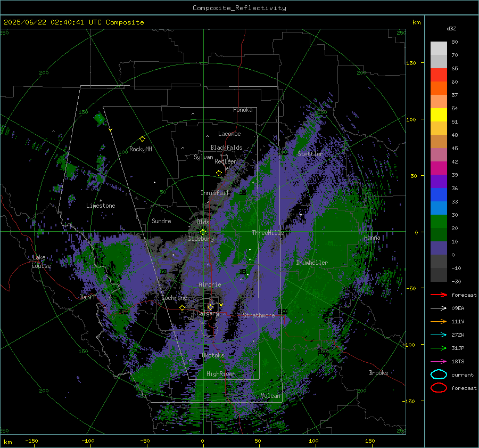Click the Lacombe city label
The height and width of the screenshot is (448, 479).
pyautogui.click(x=229, y=134)
